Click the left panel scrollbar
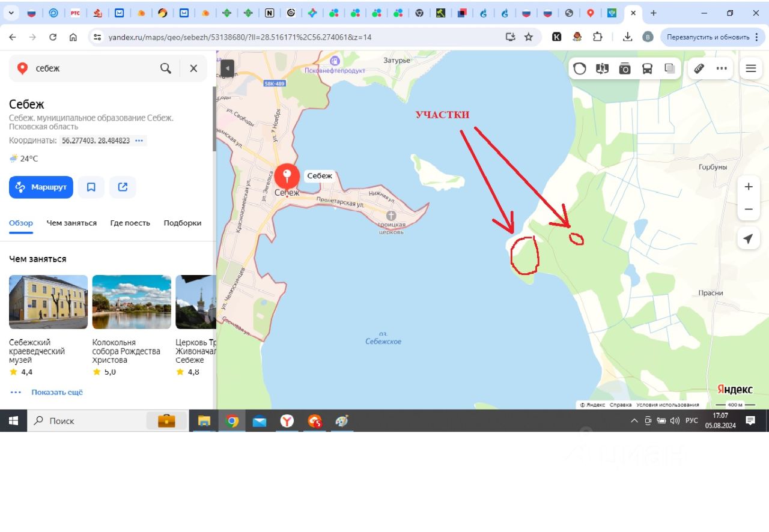The height and width of the screenshot is (532, 769). pyautogui.click(x=214, y=119)
